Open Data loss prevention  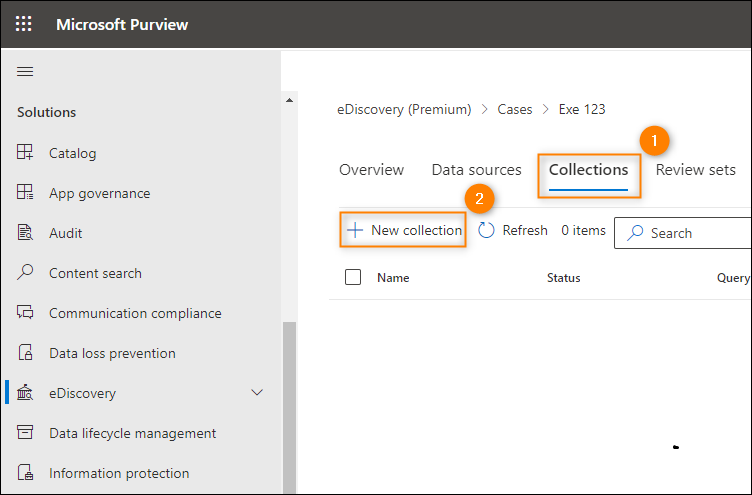(x=112, y=353)
